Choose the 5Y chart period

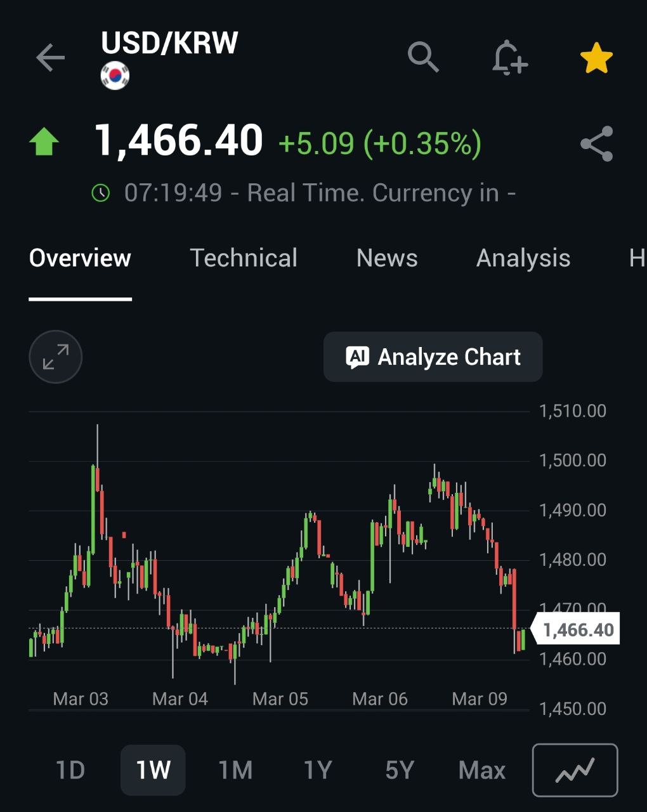coord(400,770)
